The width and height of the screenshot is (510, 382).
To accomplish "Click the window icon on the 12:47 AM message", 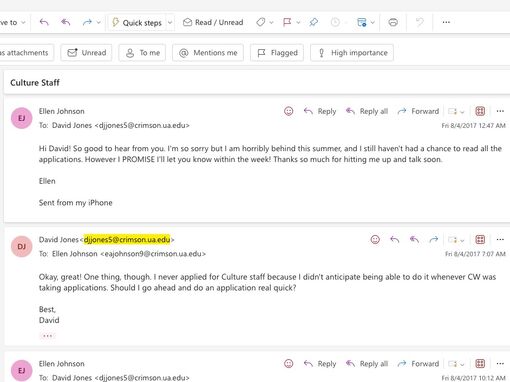I will [x=452, y=111].
